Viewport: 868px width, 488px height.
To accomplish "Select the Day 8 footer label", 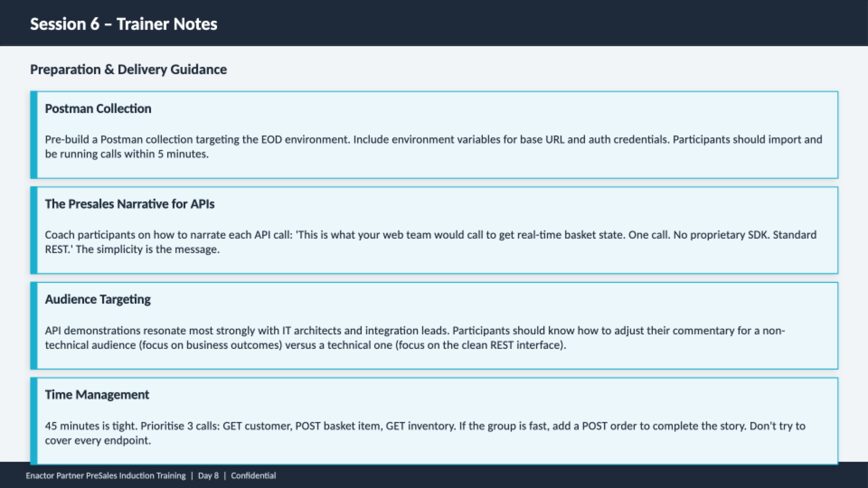I will pos(208,475).
